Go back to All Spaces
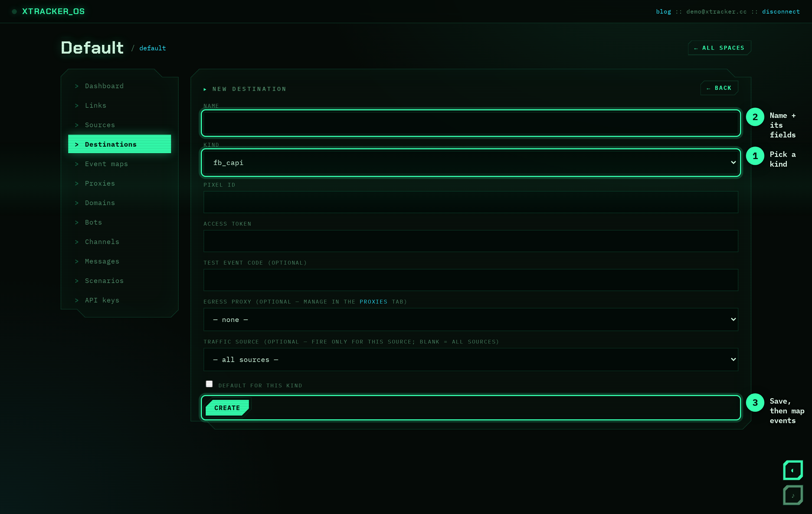The width and height of the screenshot is (812, 514). pyautogui.click(x=719, y=48)
